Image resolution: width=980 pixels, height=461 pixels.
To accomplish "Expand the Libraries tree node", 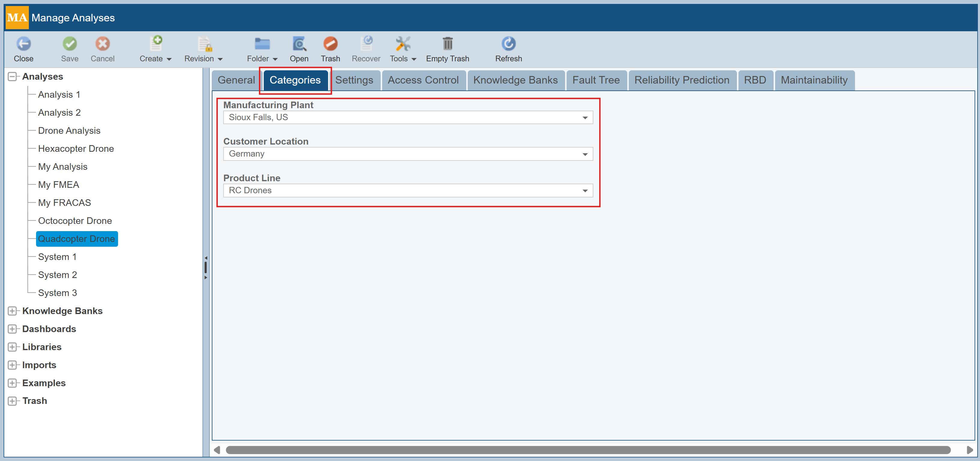I will click(12, 347).
